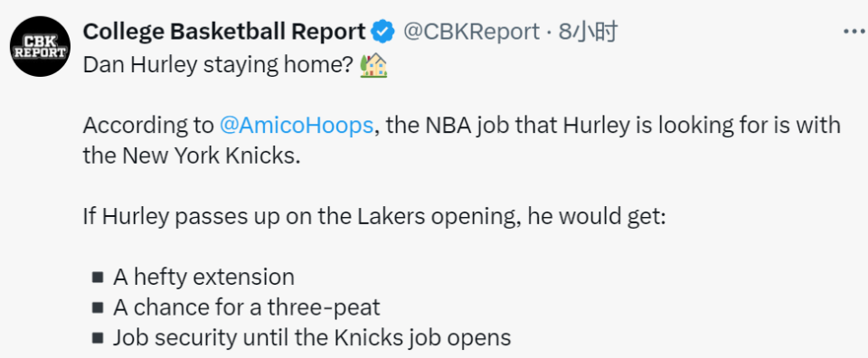Click the bullet marker before "A chance for a three-peat"

pos(98,307)
